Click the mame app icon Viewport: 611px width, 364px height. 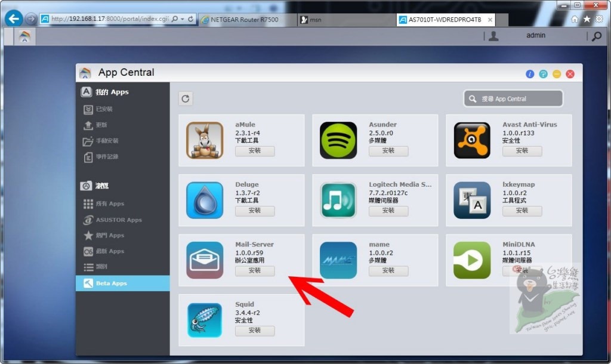click(x=338, y=260)
